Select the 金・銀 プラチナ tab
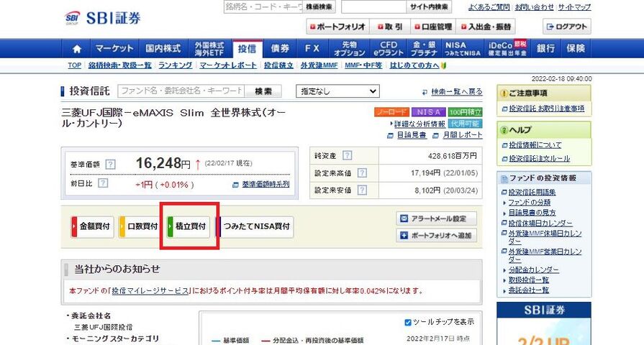This screenshot has width=644, height=345. (x=425, y=48)
